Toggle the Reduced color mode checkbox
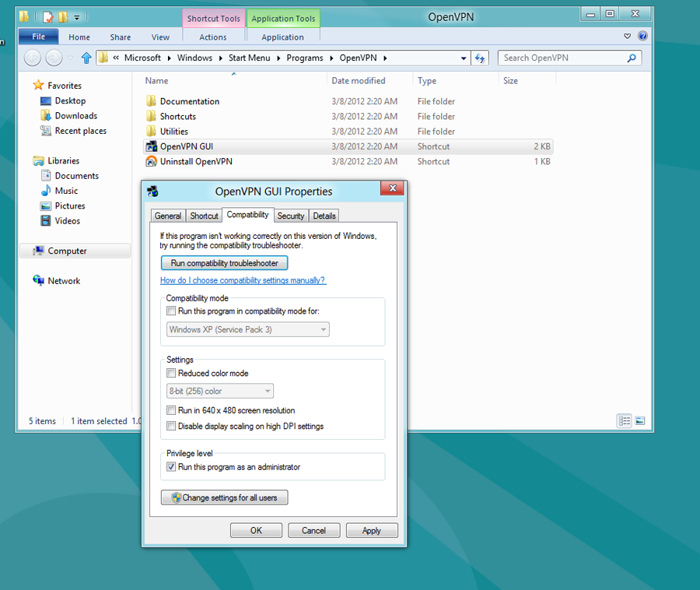Viewport: 700px width, 590px height. coord(171,373)
